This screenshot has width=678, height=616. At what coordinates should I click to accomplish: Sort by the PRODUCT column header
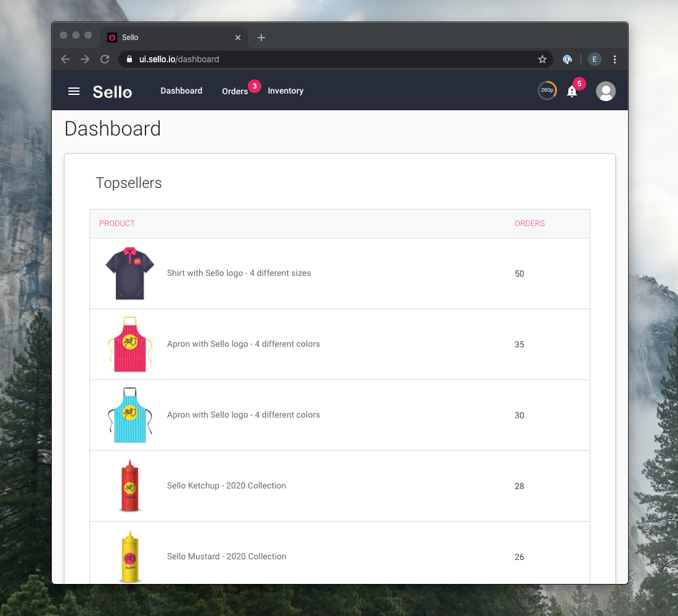click(x=116, y=224)
